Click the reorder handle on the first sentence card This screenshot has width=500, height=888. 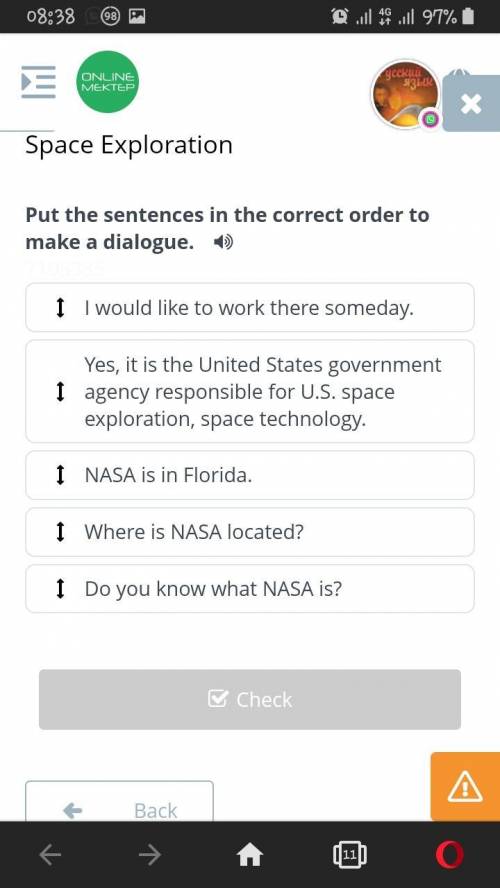coord(59,308)
